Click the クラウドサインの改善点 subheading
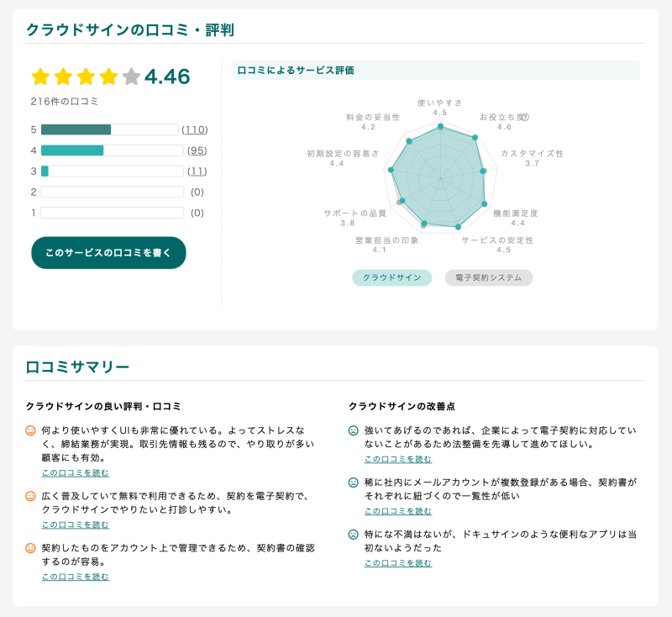 tap(402, 406)
